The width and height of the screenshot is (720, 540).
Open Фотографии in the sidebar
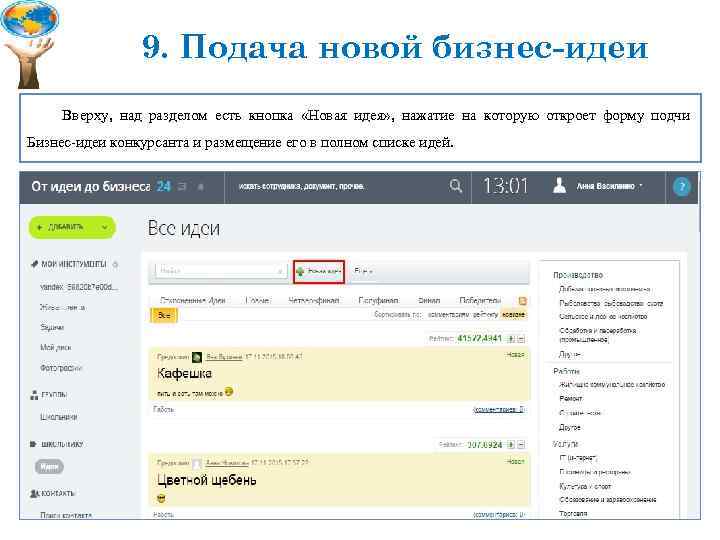click(x=61, y=368)
